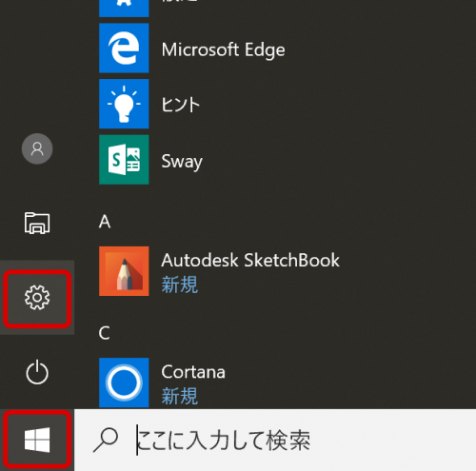Screen dimensions: 476x471
Task: Click the Windows Start button
Action: point(37,440)
